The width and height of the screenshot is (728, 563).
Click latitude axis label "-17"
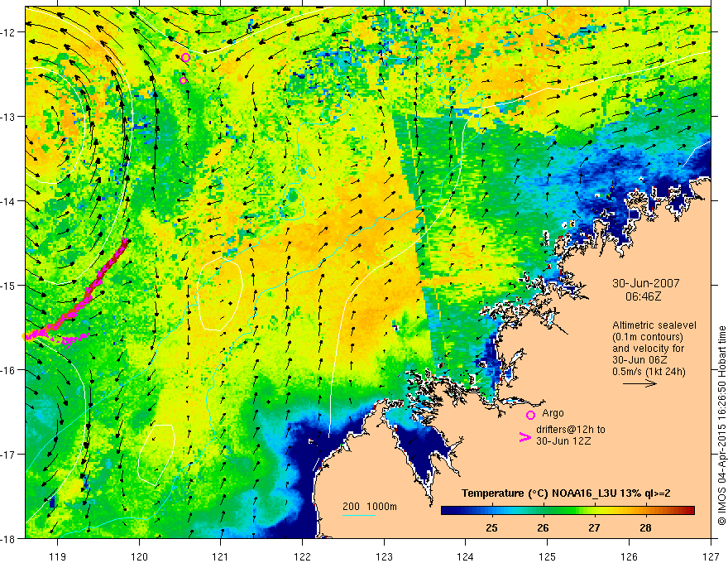[8, 455]
